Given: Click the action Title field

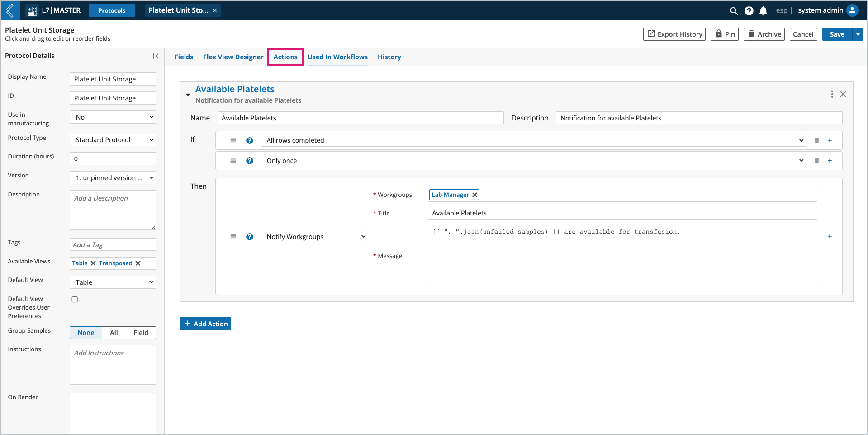Looking at the screenshot, I should [622, 213].
